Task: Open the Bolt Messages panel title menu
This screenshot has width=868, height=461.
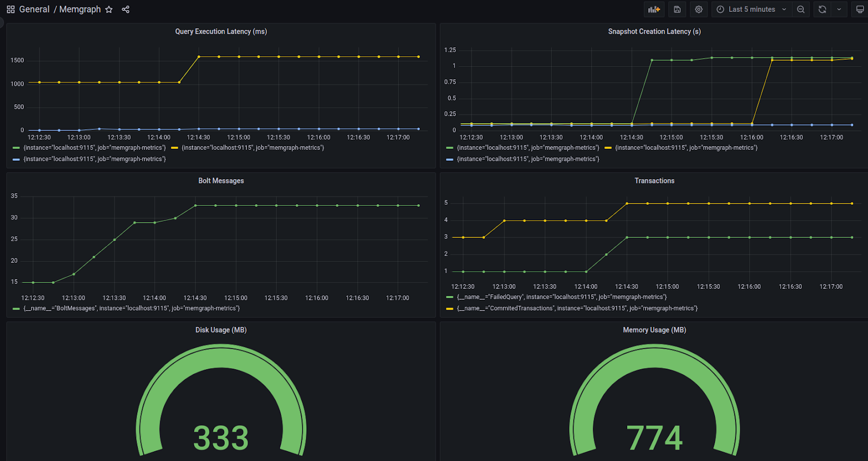Action: click(221, 181)
